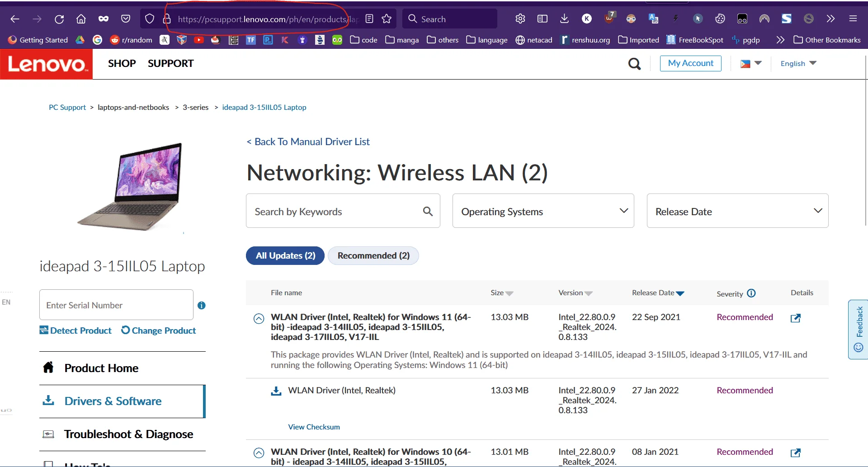The image size is (868, 467).
Task: Focus the Enter Serial Number field
Action: coord(116,305)
